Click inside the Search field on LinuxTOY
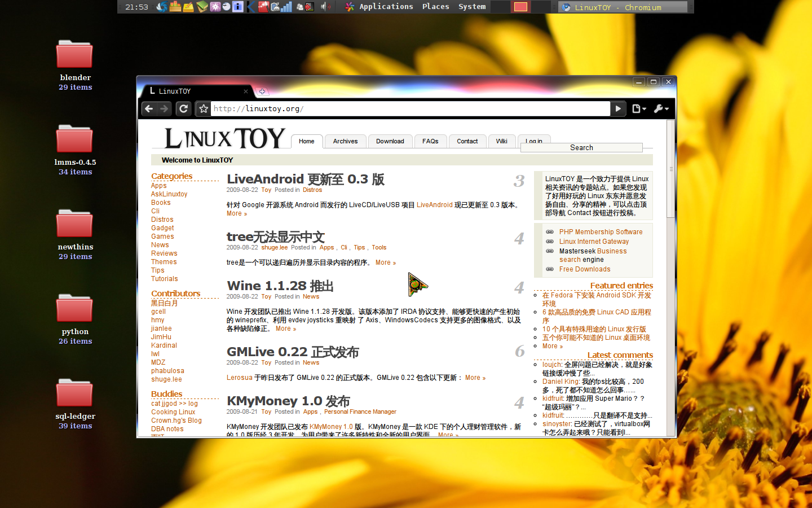 coord(581,147)
